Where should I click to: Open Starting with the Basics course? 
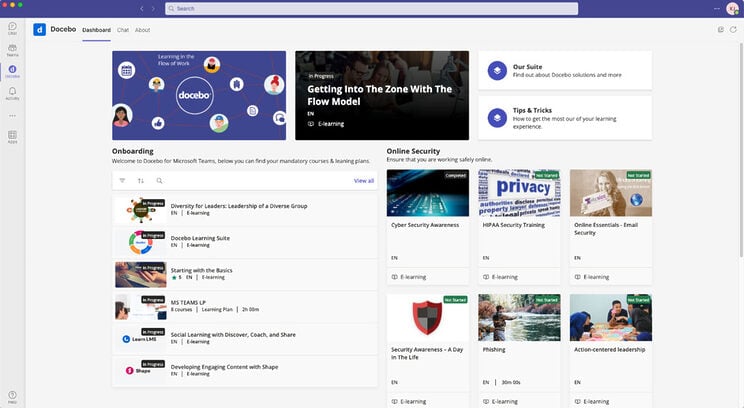(x=245, y=274)
